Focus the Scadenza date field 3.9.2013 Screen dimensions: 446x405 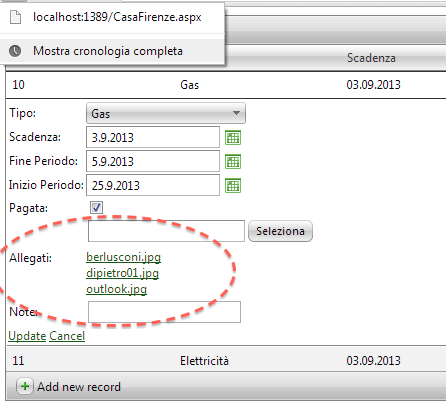(153, 137)
